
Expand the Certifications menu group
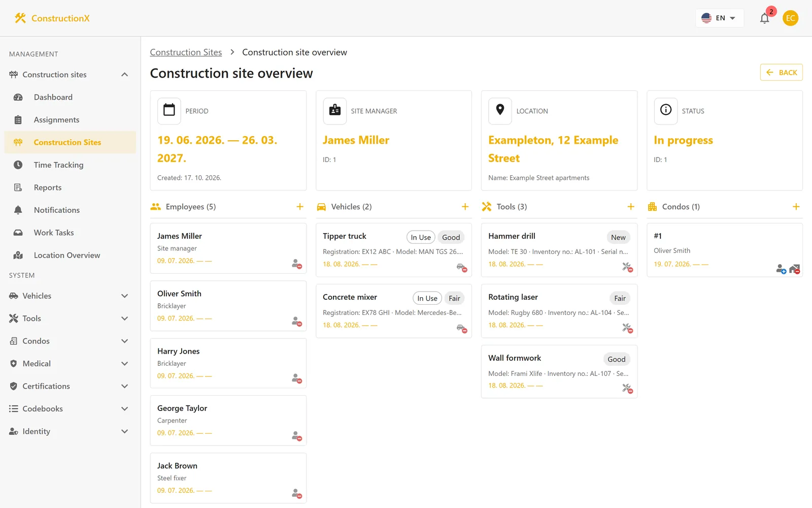click(x=69, y=386)
